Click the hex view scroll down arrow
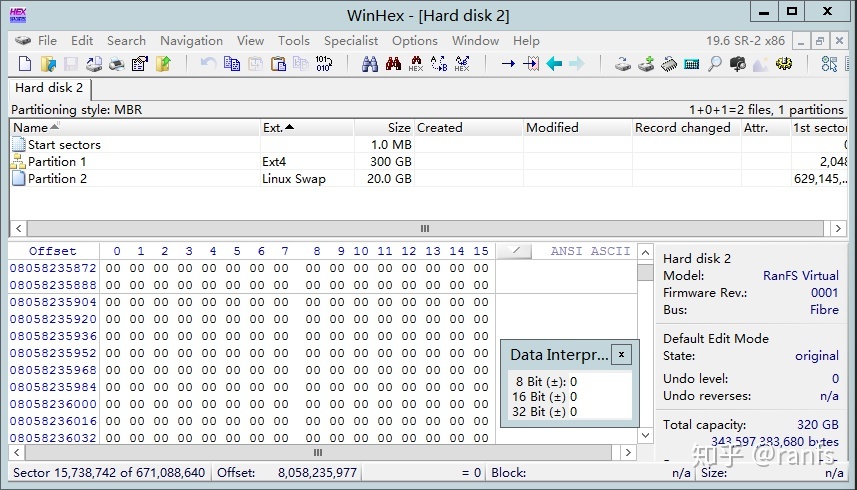 point(645,435)
